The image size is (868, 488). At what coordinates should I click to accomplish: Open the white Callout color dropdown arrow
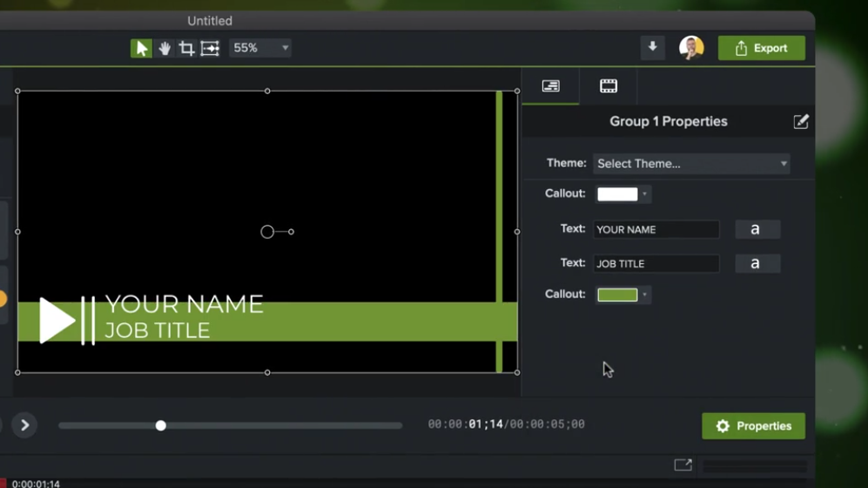pyautogui.click(x=644, y=194)
